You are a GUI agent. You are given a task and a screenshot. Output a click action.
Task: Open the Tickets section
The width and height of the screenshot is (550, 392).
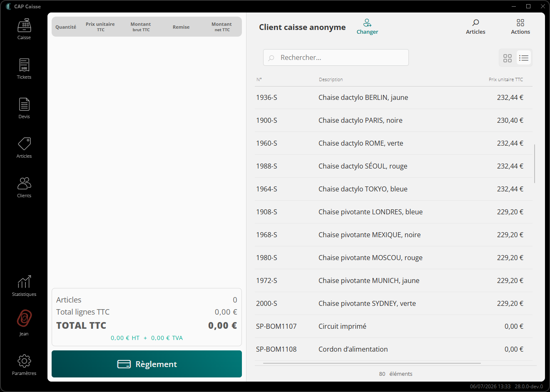point(24,69)
